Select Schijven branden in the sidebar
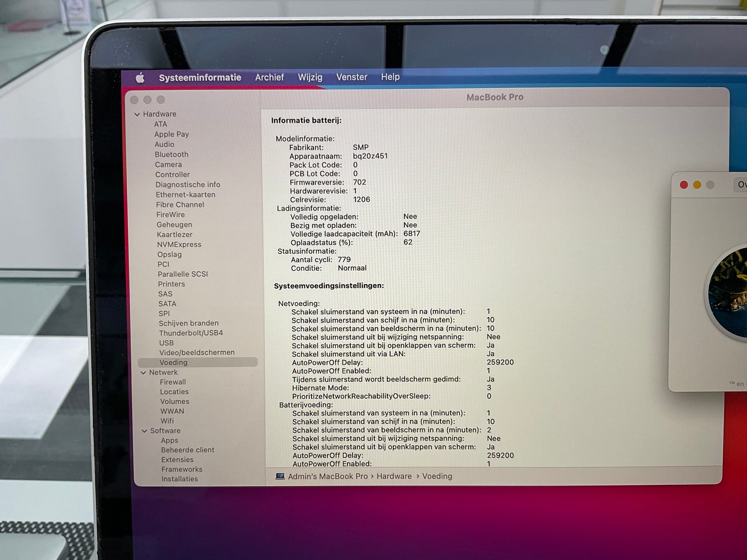 click(189, 323)
